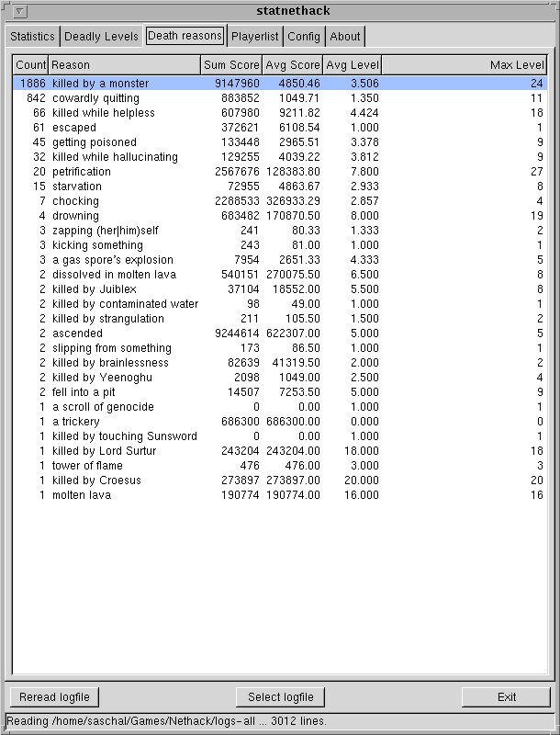Select the 'chocking' row

pos(280,201)
